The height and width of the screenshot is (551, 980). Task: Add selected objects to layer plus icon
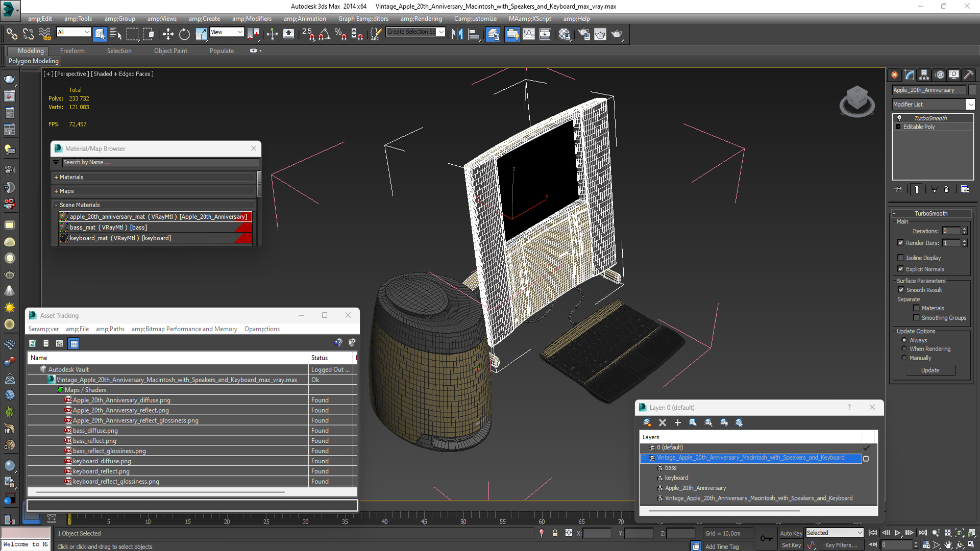click(x=678, y=422)
